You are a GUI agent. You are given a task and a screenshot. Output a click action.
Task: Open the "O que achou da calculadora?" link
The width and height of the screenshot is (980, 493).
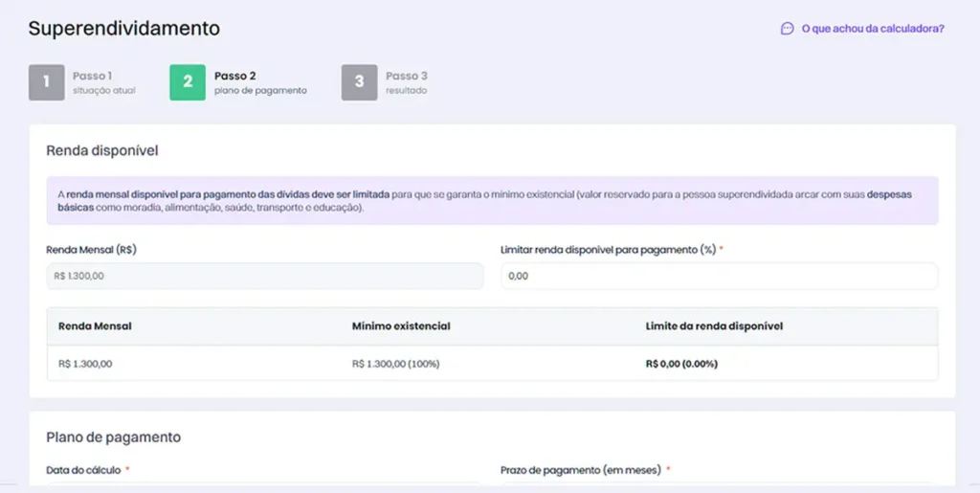872,29
